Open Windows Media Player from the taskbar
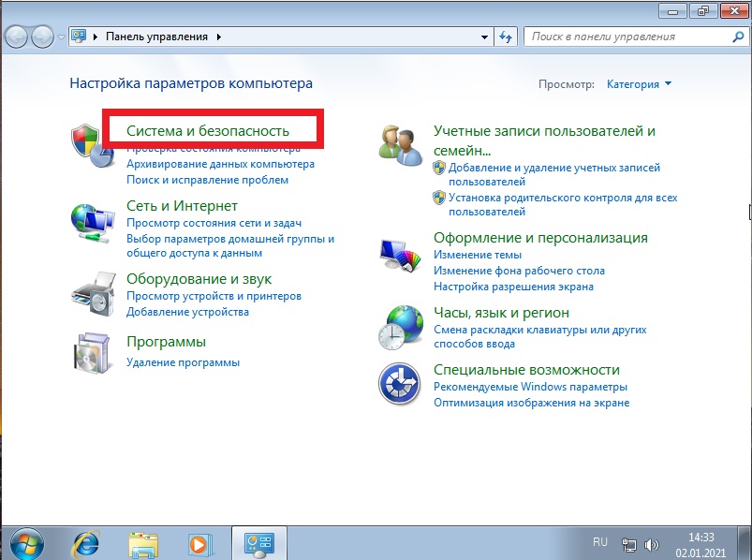The width and height of the screenshot is (752, 560). (x=199, y=545)
